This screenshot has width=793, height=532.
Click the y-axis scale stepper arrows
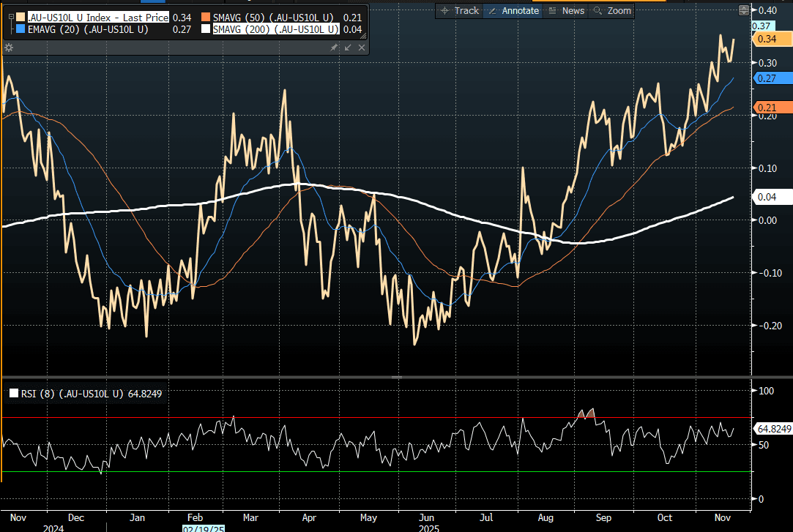[x=744, y=10]
